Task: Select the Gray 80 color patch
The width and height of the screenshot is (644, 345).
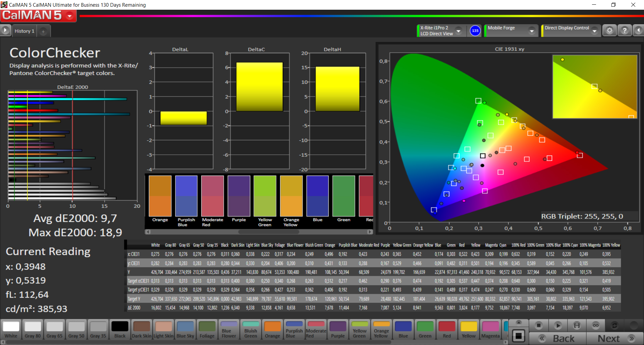Action: tap(33, 330)
